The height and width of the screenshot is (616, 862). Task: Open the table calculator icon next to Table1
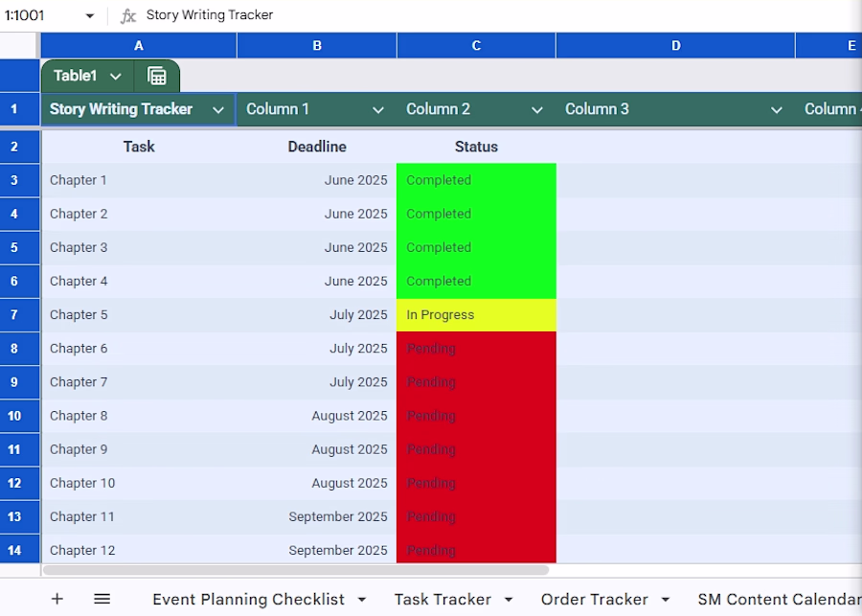pos(157,76)
